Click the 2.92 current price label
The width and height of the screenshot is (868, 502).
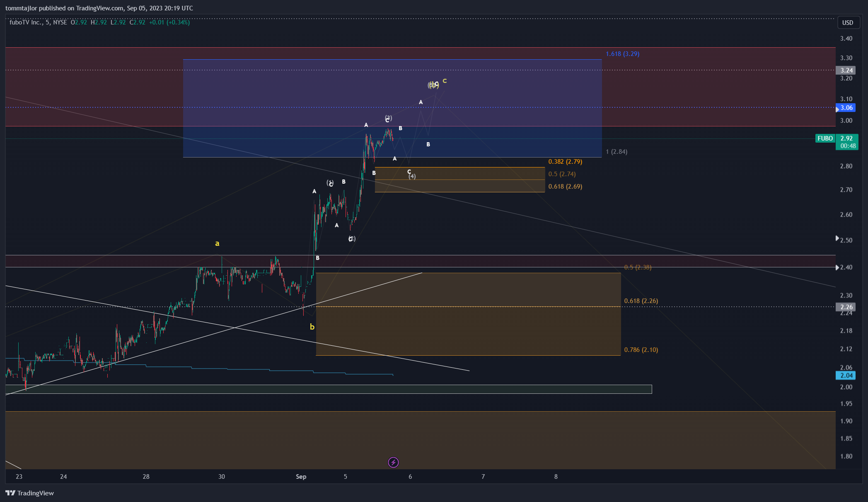click(x=847, y=138)
